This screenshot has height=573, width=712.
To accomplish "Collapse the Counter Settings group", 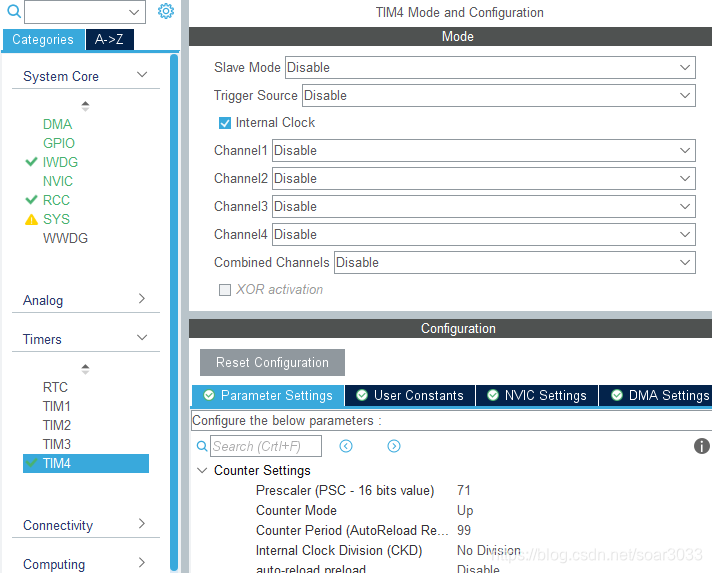I will (202, 470).
